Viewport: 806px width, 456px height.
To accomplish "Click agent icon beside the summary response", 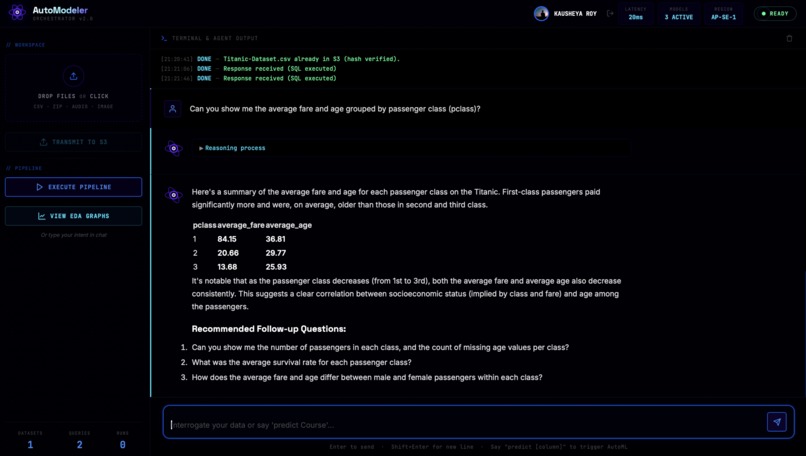I will coord(174,195).
